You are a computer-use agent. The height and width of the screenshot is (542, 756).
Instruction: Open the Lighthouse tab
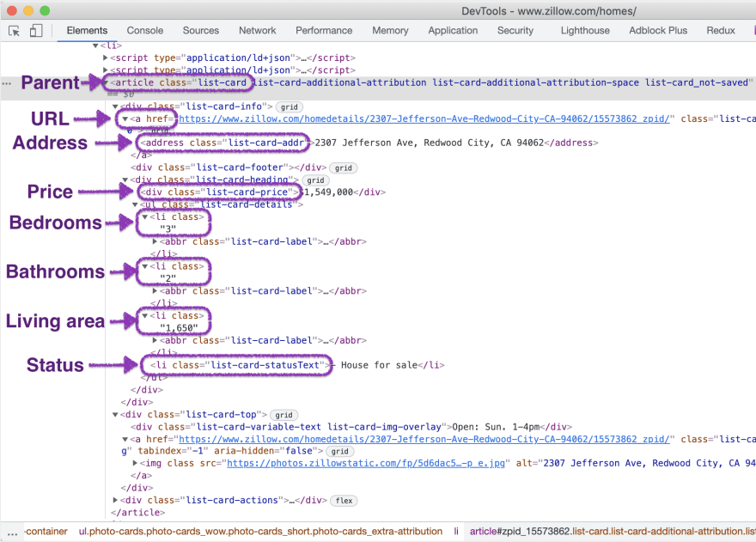tap(585, 30)
